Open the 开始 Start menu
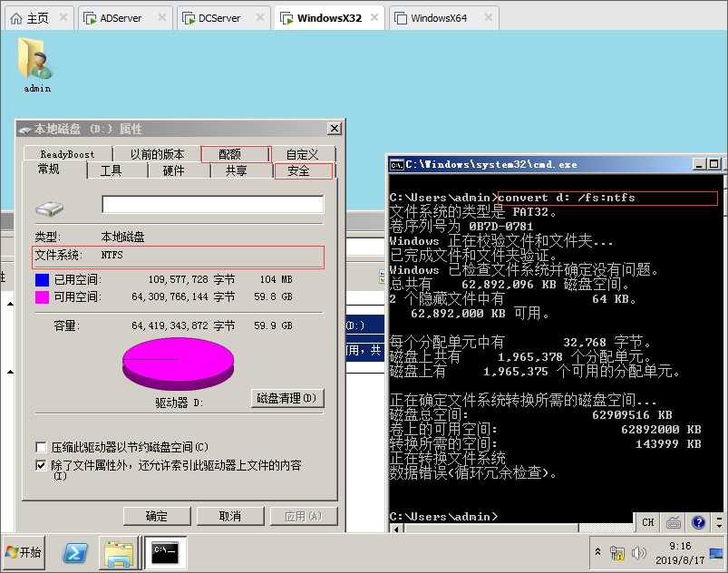The height and width of the screenshot is (573, 728). coord(24,552)
